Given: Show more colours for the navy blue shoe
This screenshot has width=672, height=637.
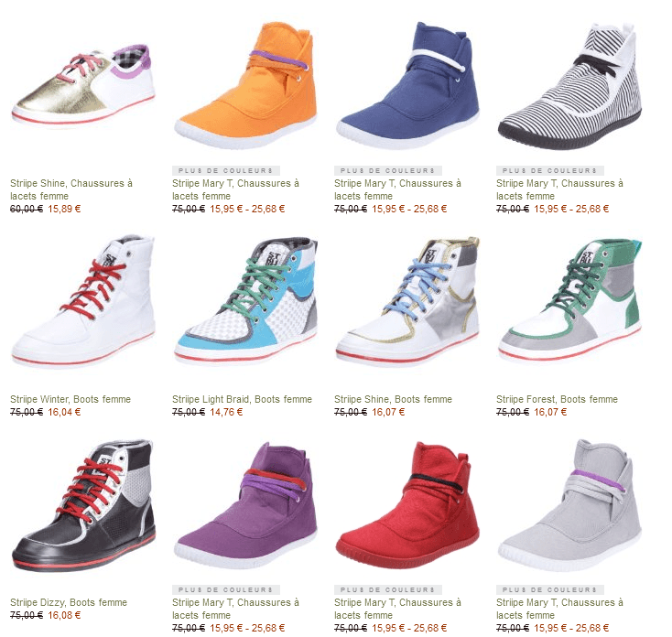Looking at the screenshot, I should [388, 170].
